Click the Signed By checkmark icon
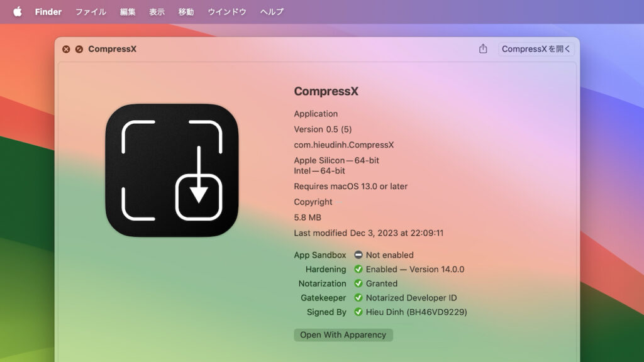 (358, 312)
